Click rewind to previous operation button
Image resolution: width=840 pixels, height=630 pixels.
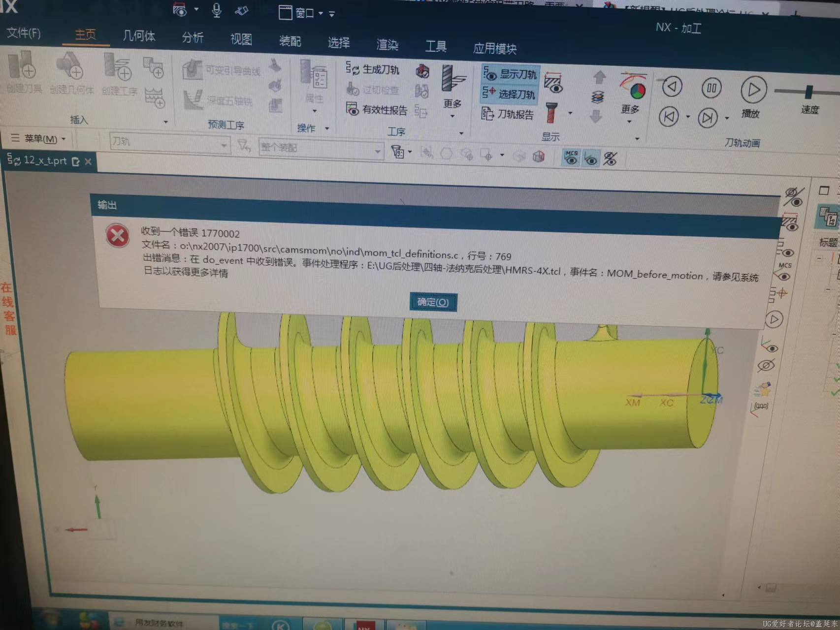click(669, 117)
